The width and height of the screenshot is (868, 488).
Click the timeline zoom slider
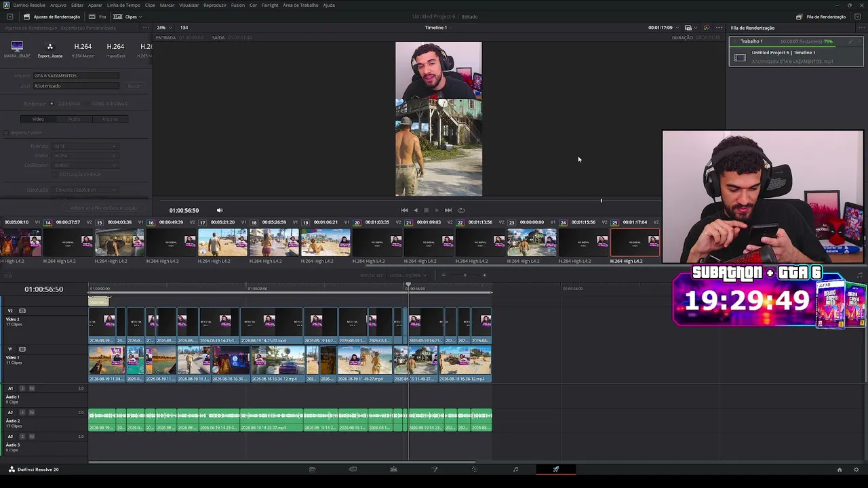pyautogui.click(x=465, y=275)
